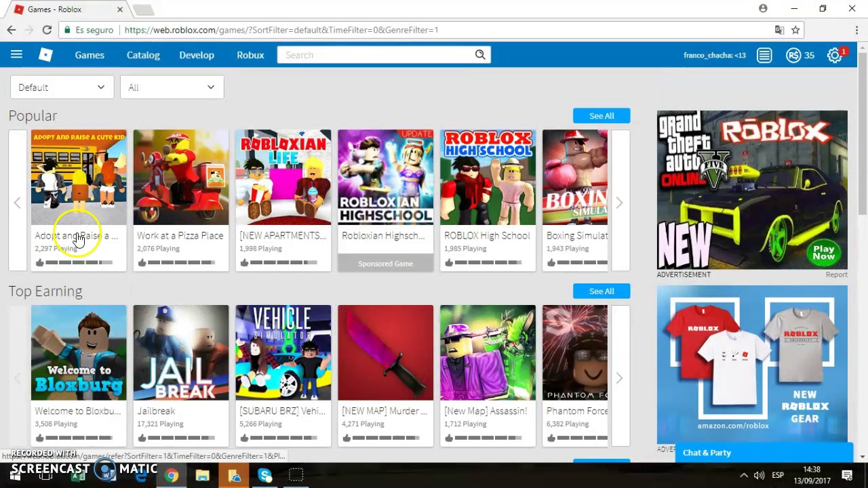Open Skype from the taskbar
The image size is (868, 488).
click(265, 476)
